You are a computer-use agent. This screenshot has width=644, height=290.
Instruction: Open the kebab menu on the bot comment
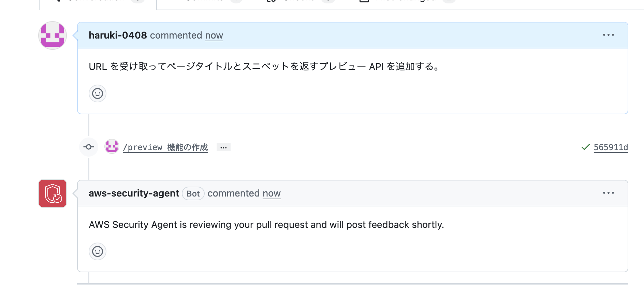click(609, 193)
